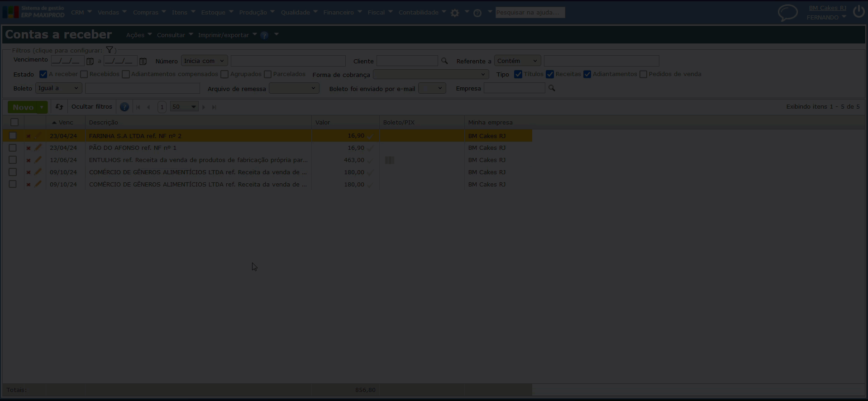This screenshot has height=401, width=868.
Task: Enable Adiantamentos compensados filter
Action: click(126, 74)
